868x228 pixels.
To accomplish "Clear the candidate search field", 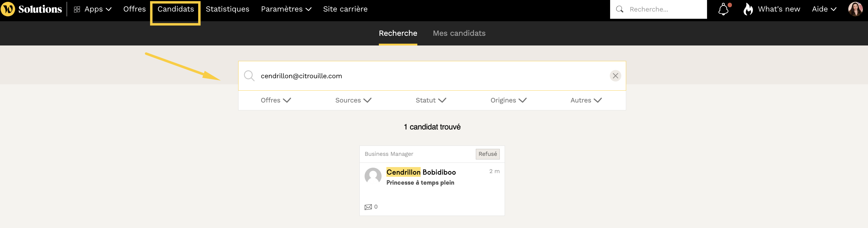I will click(615, 76).
